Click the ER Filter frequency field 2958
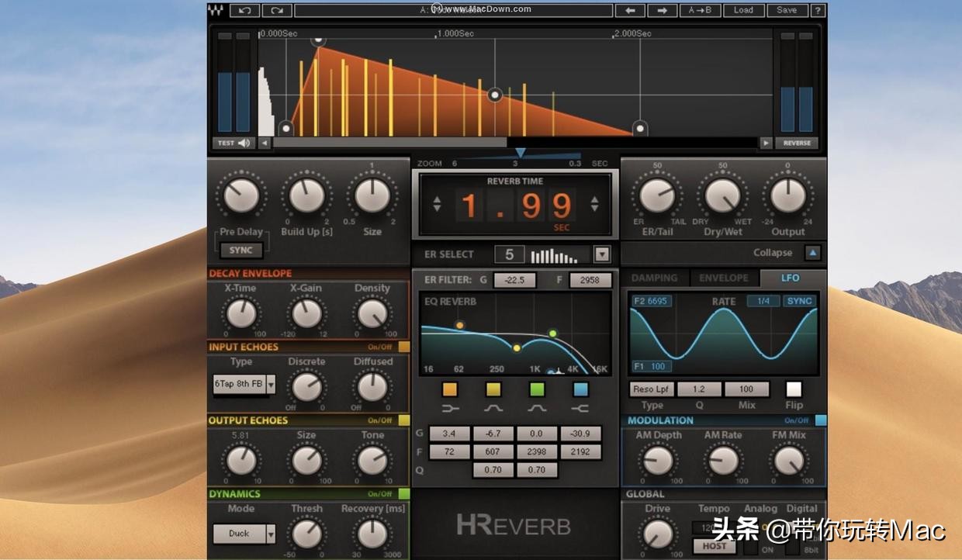This screenshot has height=560, width=962. click(x=590, y=280)
